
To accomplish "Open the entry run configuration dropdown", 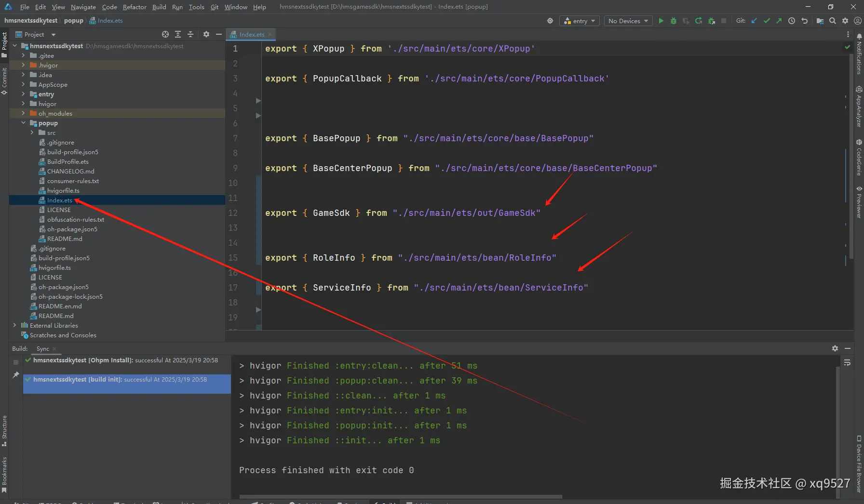I will point(580,21).
